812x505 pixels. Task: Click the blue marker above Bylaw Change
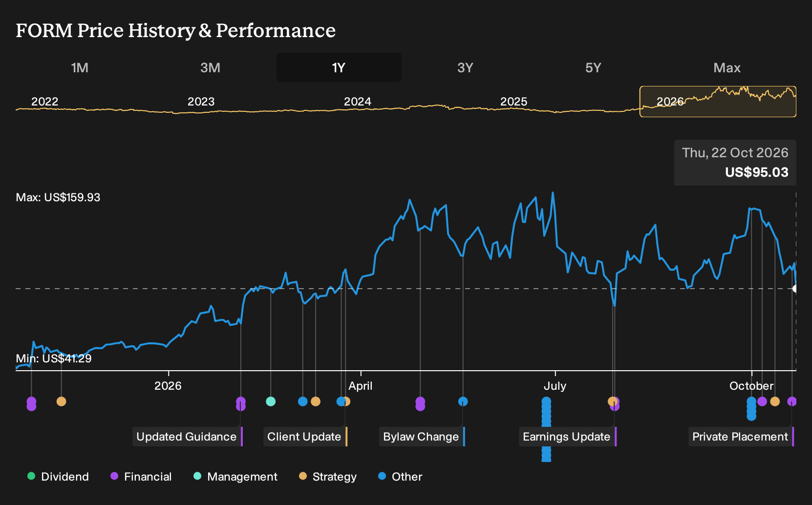click(463, 401)
